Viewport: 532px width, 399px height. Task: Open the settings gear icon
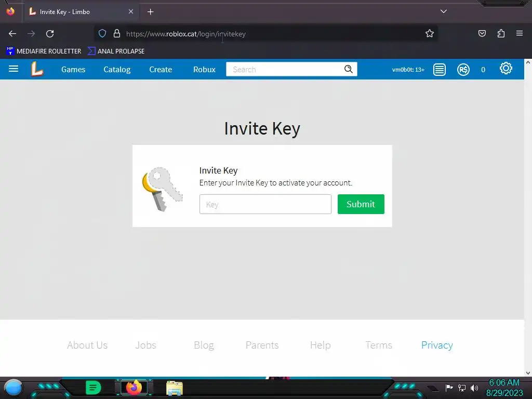tap(506, 69)
